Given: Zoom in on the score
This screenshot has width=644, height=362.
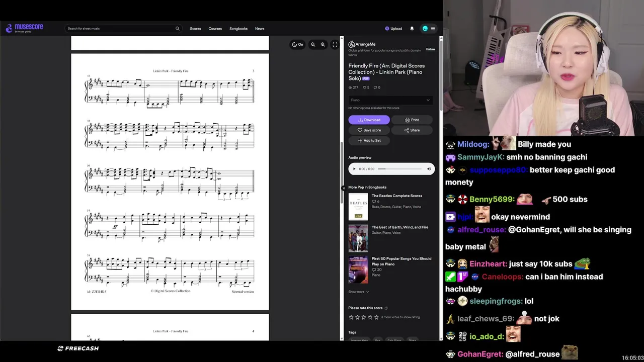Looking at the screenshot, I should click(323, 44).
